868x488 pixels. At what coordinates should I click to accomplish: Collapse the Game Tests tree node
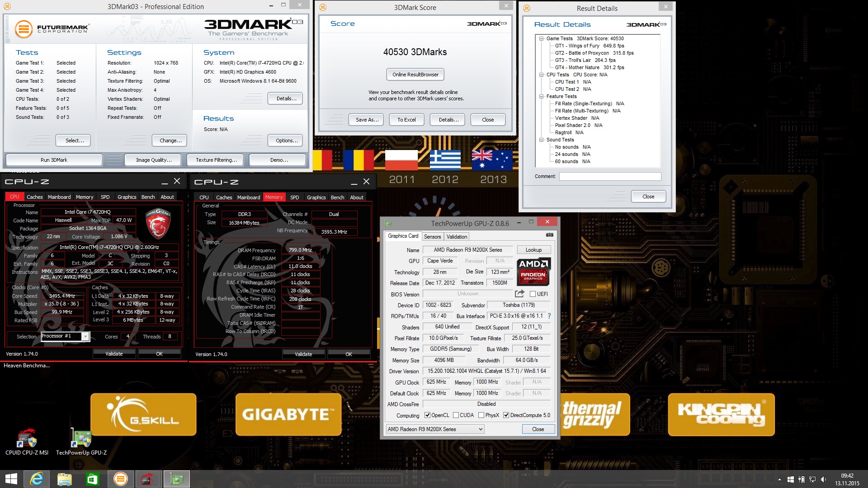pos(541,39)
